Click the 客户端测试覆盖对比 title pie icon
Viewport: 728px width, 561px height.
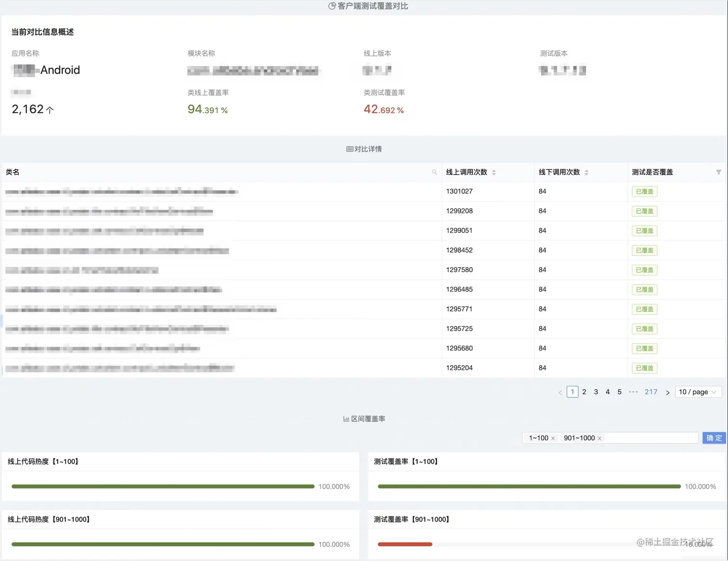point(332,6)
